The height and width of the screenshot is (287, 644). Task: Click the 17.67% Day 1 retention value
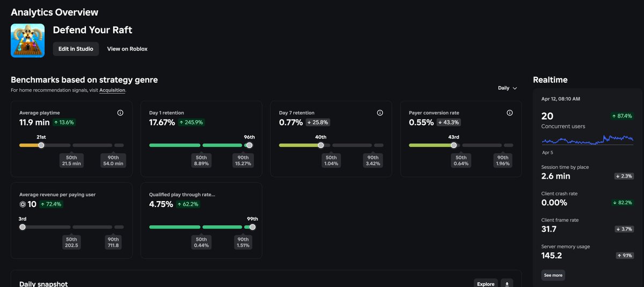click(x=162, y=122)
